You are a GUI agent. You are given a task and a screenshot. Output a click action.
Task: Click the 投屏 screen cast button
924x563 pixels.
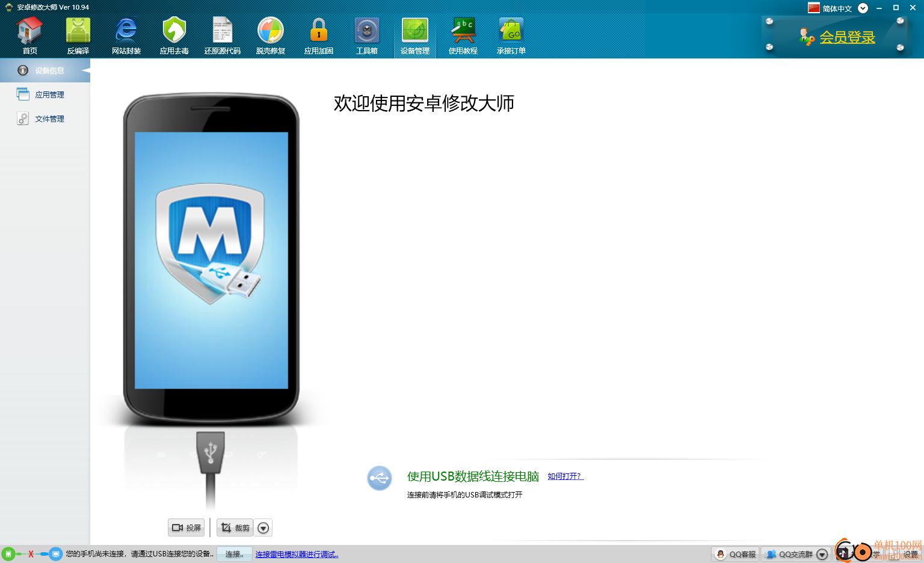[186, 528]
